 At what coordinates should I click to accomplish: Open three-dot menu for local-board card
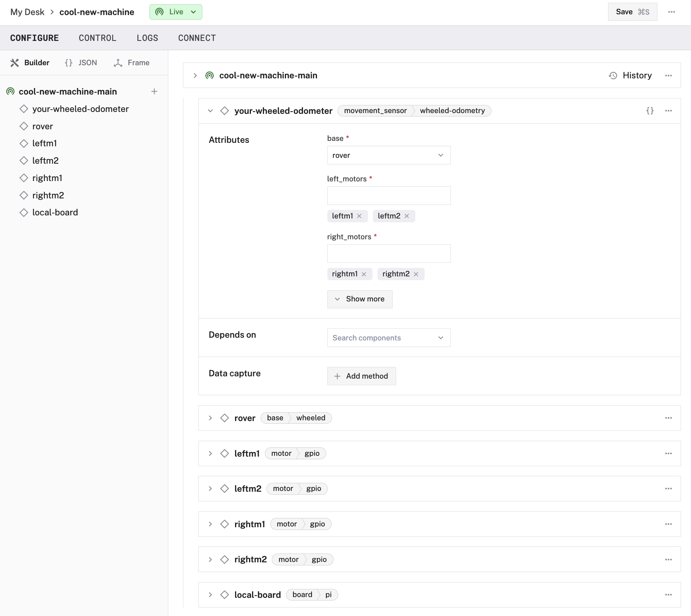pos(668,595)
